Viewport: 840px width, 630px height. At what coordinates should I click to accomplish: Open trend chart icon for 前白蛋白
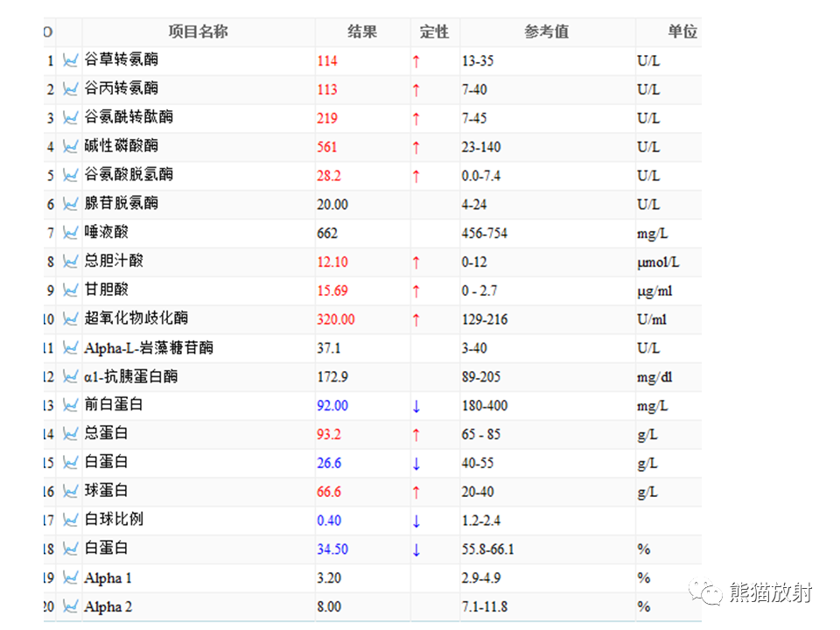tap(70, 405)
